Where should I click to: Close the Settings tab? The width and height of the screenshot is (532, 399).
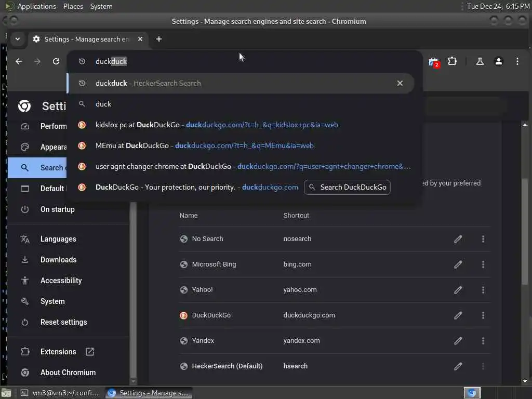140,39
